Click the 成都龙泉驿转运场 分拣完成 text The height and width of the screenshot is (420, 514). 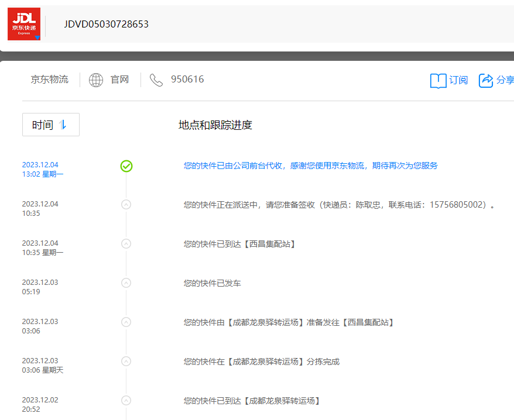point(262,362)
